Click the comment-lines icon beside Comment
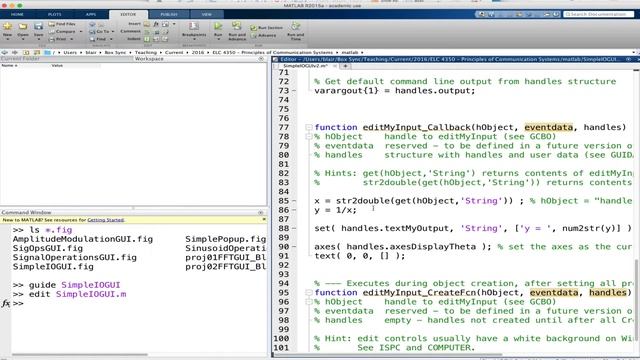 coord(147,31)
